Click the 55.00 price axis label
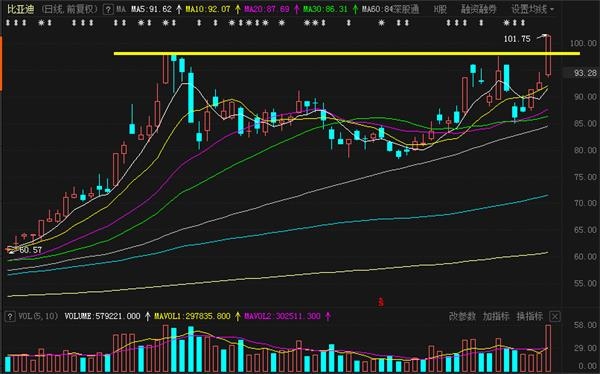600x374 pixels. pos(585,283)
